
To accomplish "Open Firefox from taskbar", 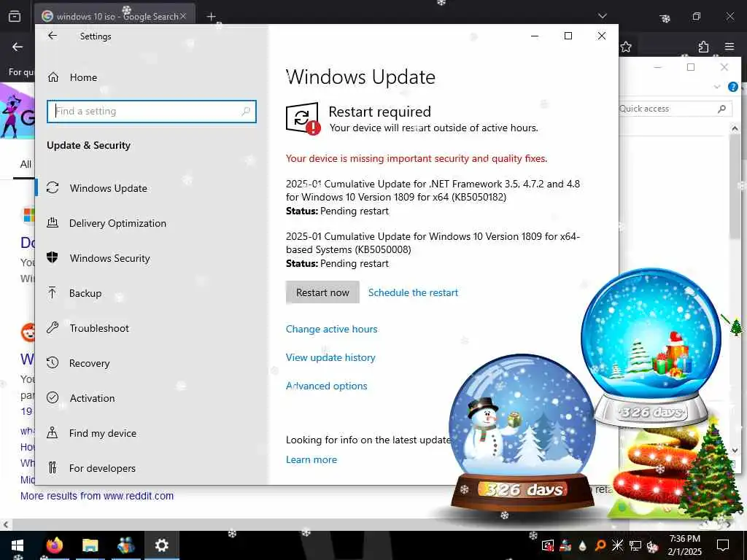I will click(x=54, y=545).
